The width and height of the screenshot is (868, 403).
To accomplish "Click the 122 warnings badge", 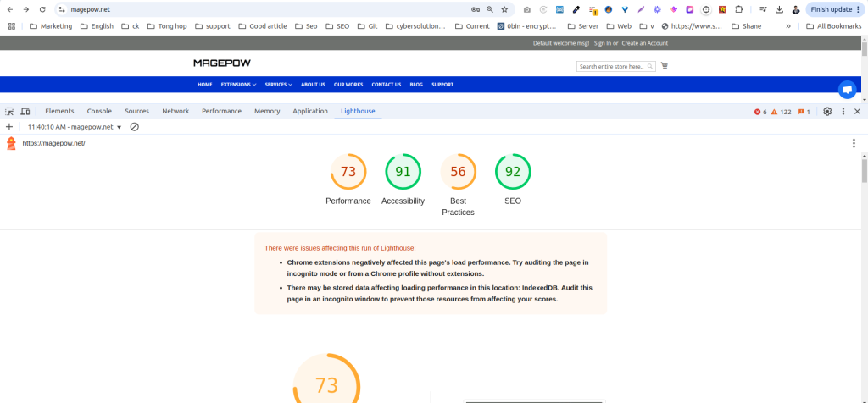I will pyautogui.click(x=781, y=112).
